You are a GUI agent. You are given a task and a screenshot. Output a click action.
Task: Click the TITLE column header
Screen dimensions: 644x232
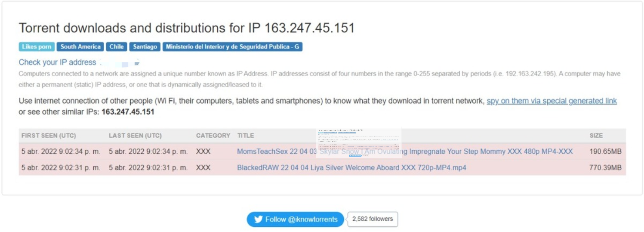pyautogui.click(x=246, y=136)
